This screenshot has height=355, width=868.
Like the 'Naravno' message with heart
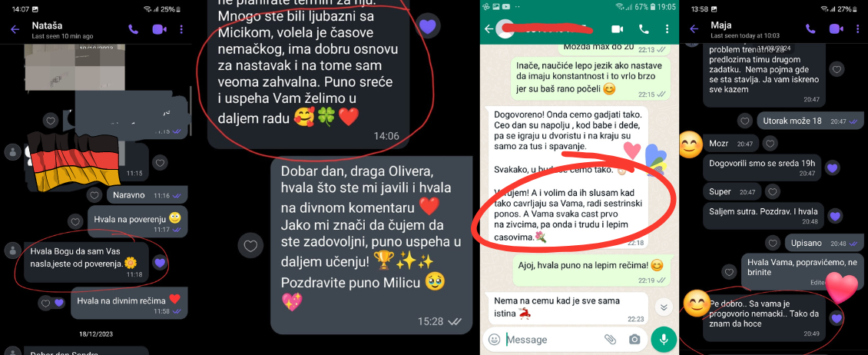coord(94,195)
